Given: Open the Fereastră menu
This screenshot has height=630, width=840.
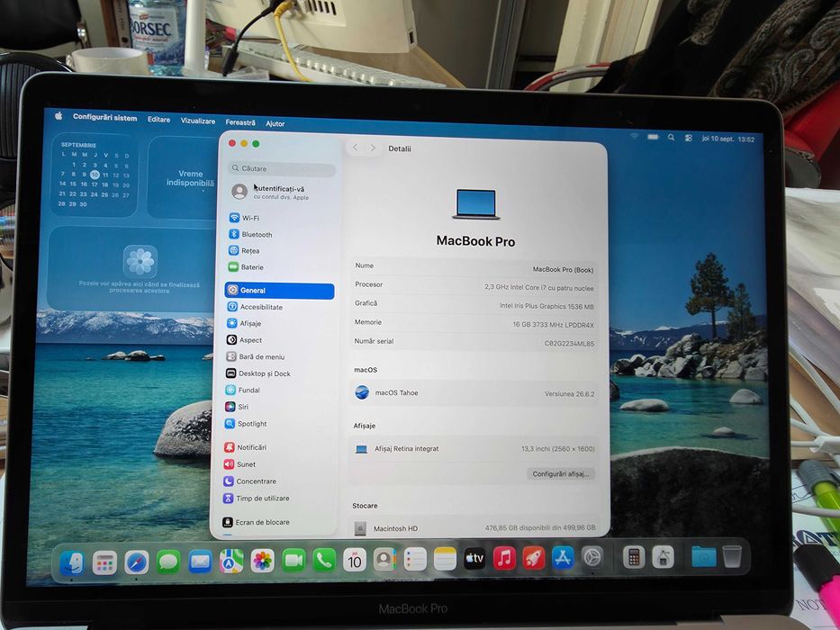Looking at the screenshot, I should pyautogui.click(x=240, y=122).
